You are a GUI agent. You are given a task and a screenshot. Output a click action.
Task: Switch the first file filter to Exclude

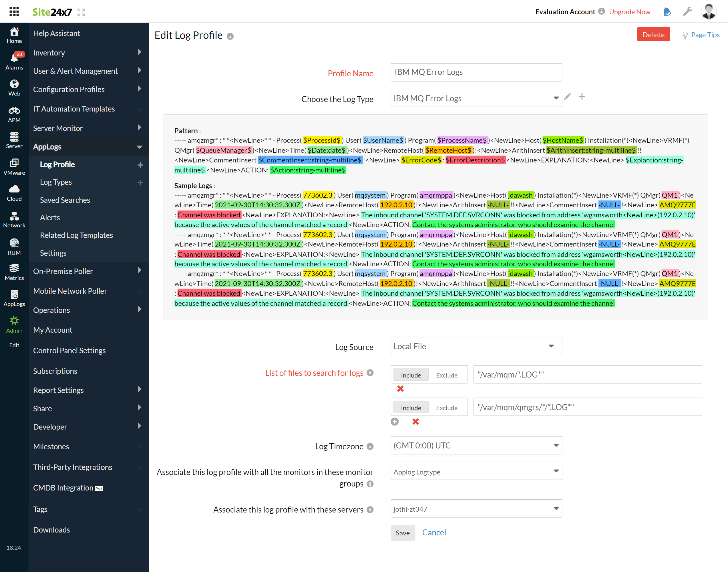click(x=447, y=375)
